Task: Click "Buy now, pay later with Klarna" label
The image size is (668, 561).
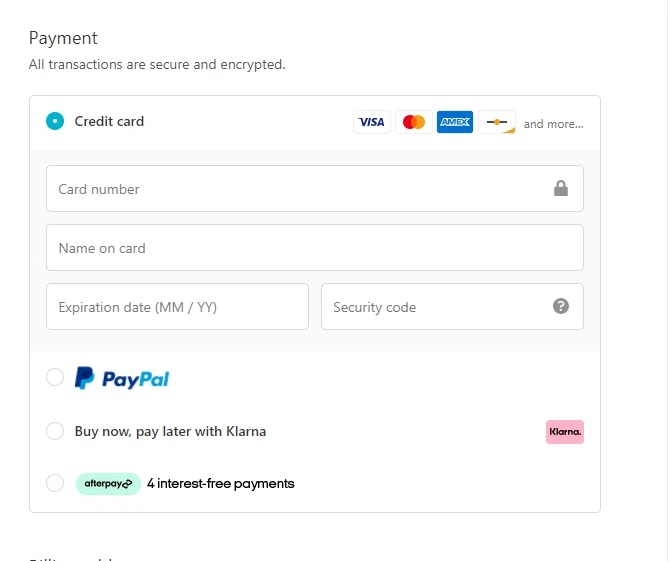Action: [170, 431]
